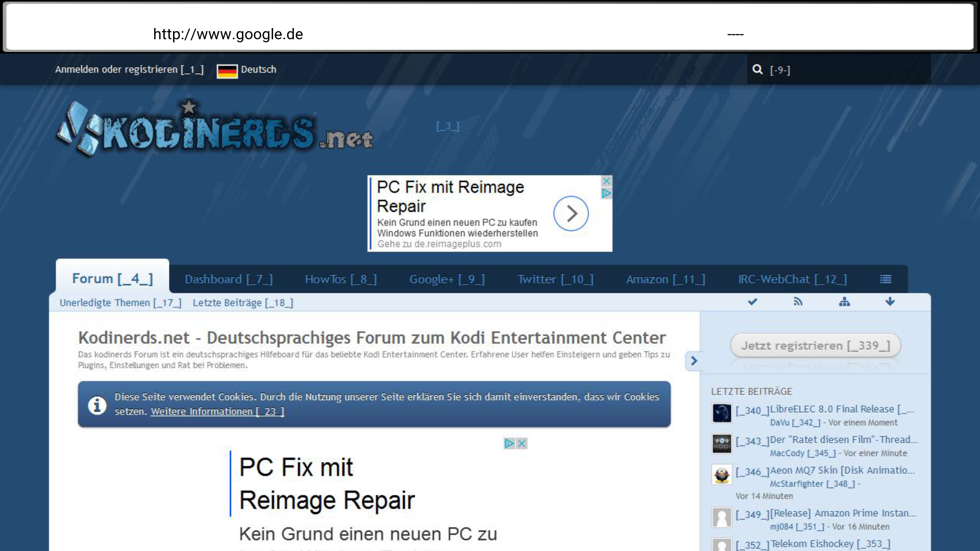The width and height of the screenshot is (980, 551).
Task: Open Unerledigte Themen link
Action: pos(120,303)
